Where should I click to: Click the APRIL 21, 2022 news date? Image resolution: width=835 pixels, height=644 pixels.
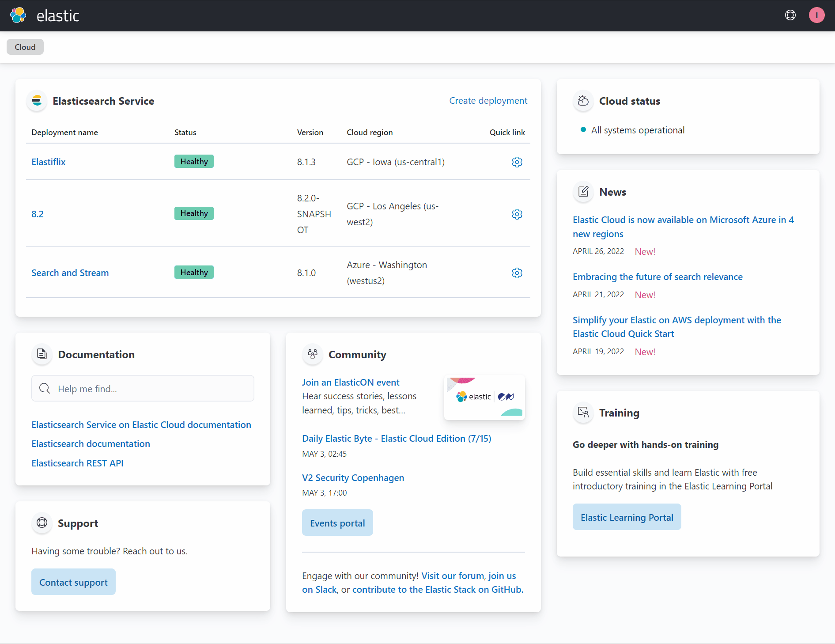point(598,295)
